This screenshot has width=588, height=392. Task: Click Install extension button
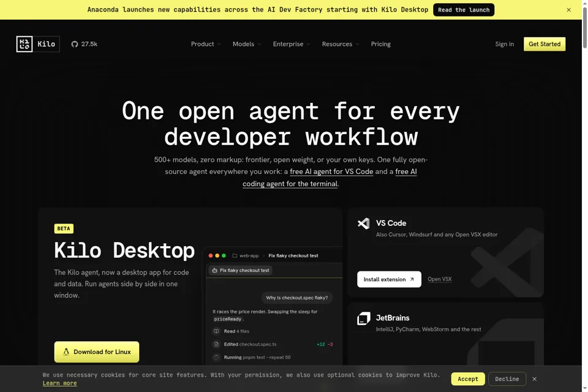(x=389, y=279)
